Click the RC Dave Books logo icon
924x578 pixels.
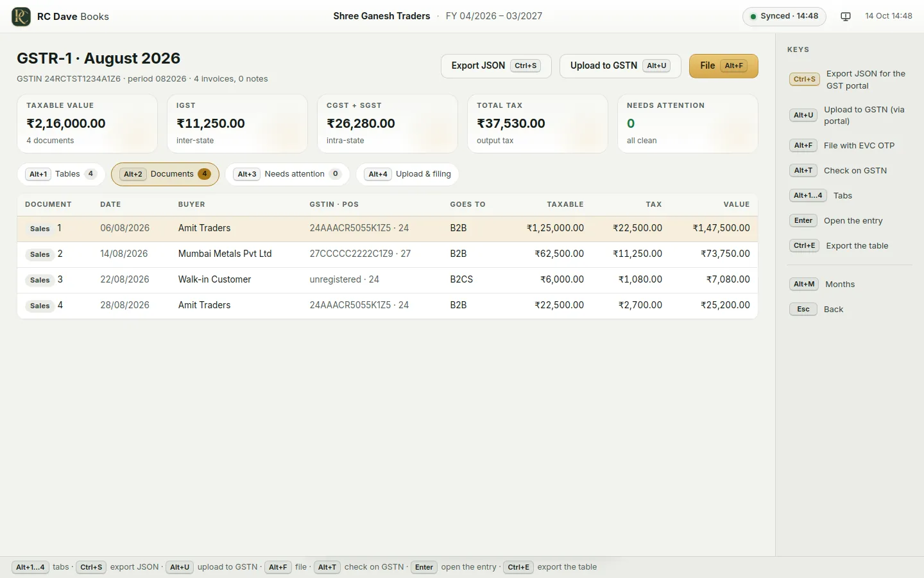[x=21, y=16]
